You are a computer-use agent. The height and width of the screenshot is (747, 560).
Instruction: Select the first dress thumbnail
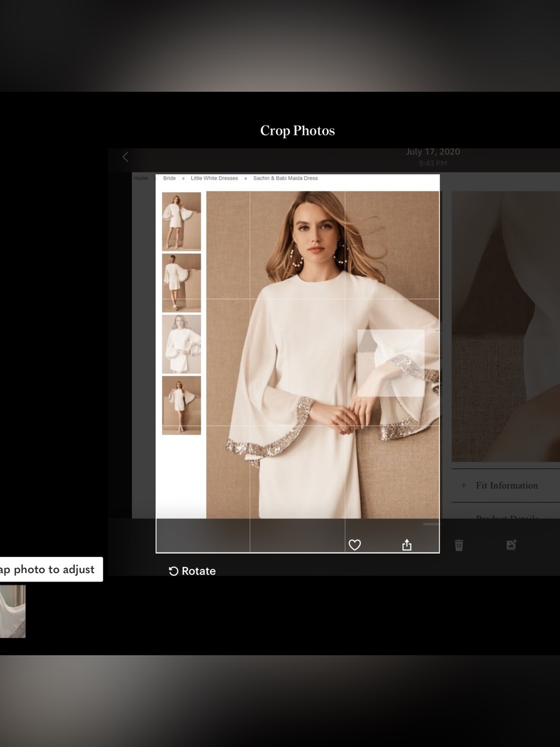[181, 221]
